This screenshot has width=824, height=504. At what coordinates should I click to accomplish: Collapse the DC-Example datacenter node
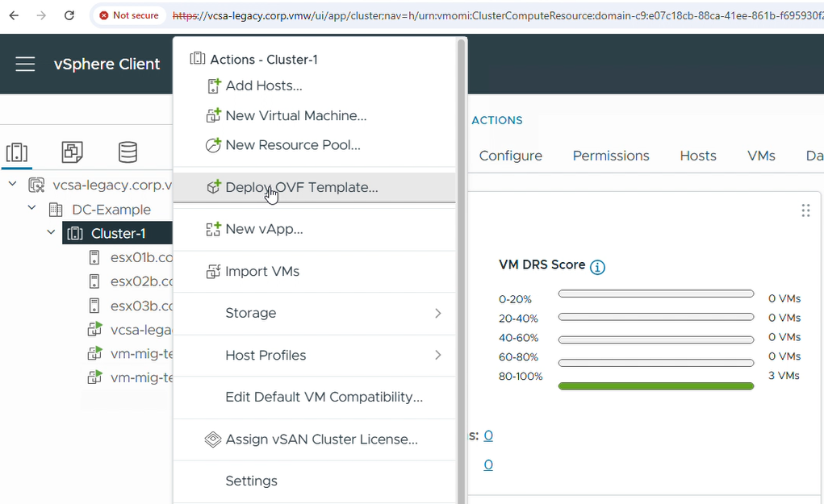(32, 208)
